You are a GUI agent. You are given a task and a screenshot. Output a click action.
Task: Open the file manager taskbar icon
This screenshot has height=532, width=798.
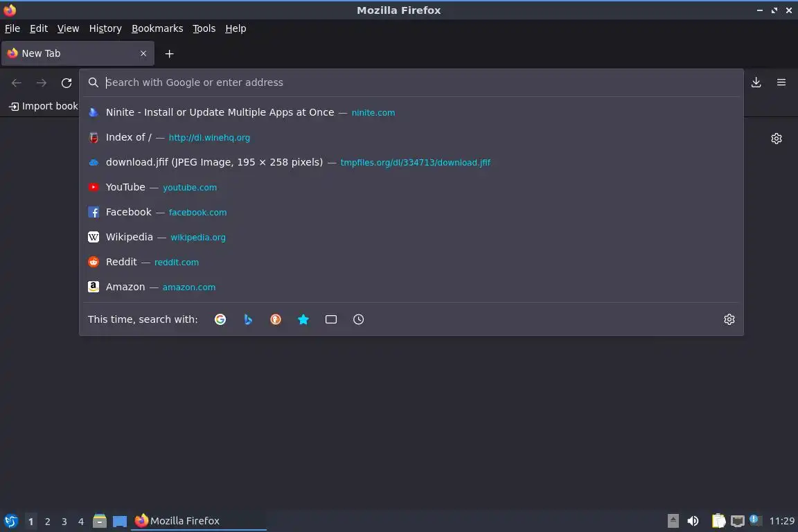coord(100,521)
